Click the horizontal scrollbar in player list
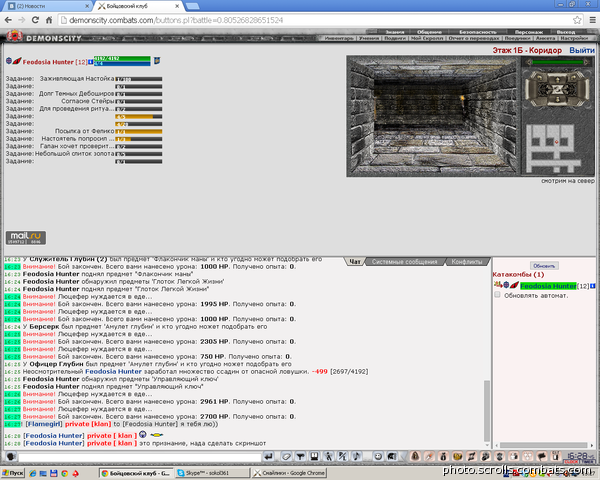600x480 pixels. pos(543,445)
